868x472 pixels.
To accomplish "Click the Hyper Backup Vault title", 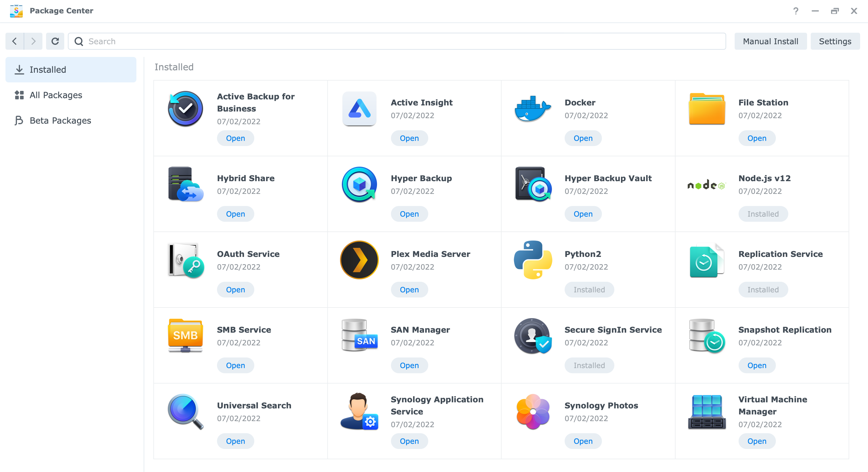I will pyautogui.click(x=608, y=178).
